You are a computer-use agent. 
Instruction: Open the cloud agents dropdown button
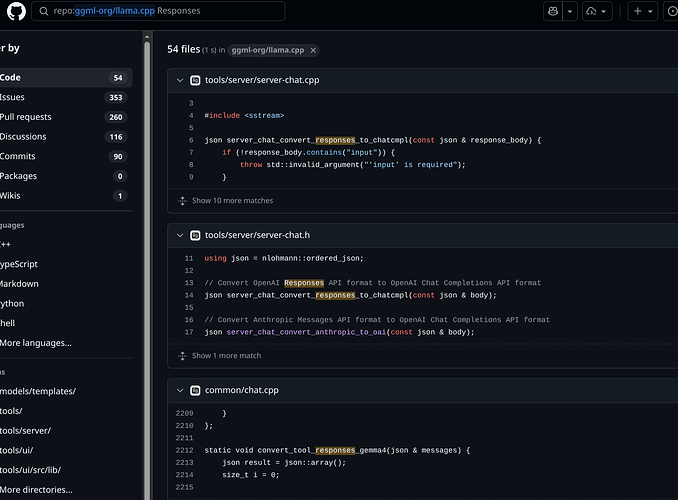point(597,11)
